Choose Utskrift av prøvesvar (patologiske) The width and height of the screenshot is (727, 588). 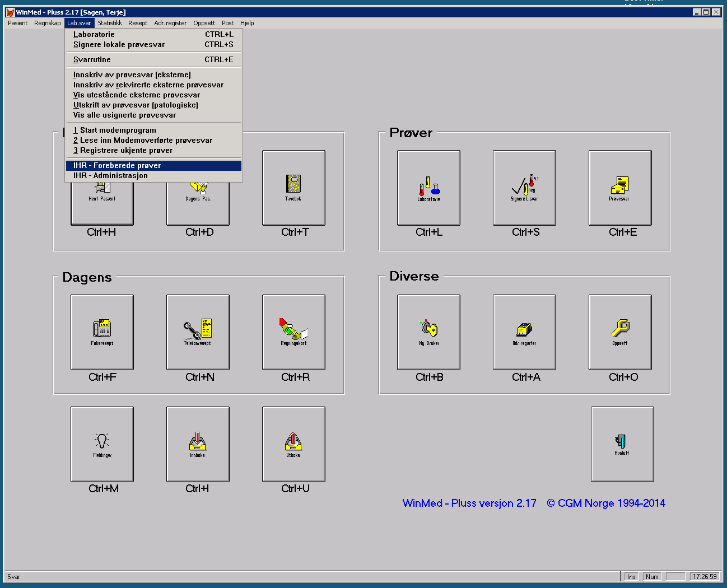(153, 105)
